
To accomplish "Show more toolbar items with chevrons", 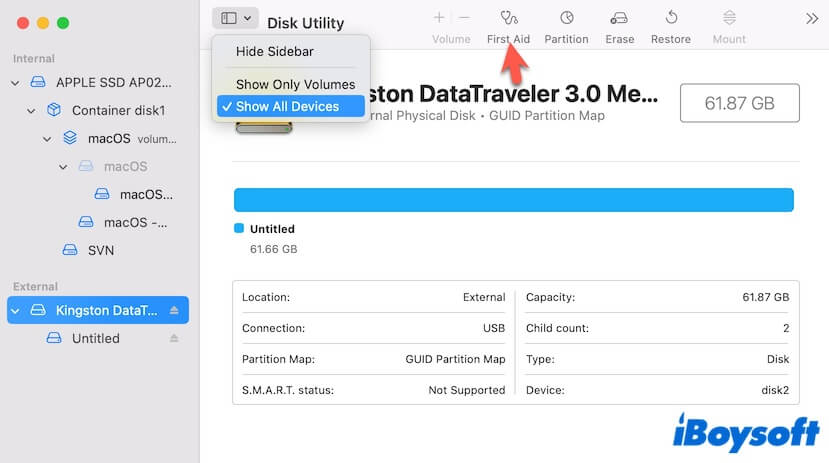I will coord(812,18).
